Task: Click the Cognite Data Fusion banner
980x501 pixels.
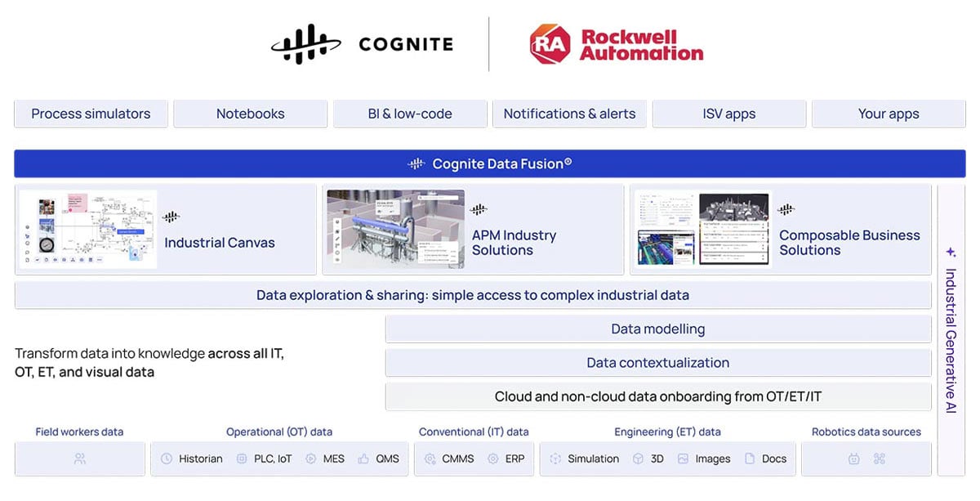Action: (x=489, y=163)
